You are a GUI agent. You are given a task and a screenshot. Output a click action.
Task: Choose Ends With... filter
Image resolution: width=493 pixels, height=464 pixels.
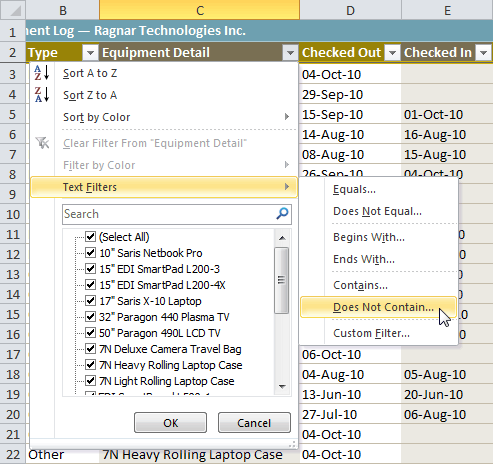379,259
